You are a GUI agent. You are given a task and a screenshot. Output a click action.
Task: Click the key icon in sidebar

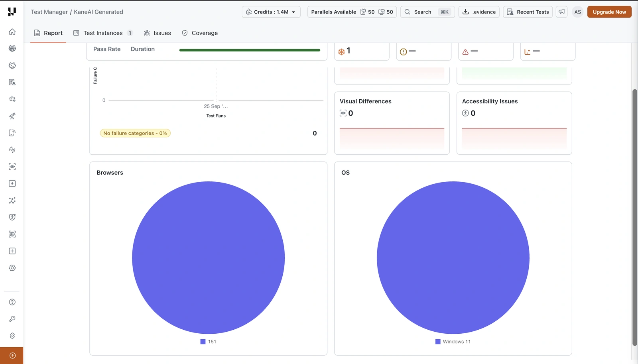coord(12,319)
